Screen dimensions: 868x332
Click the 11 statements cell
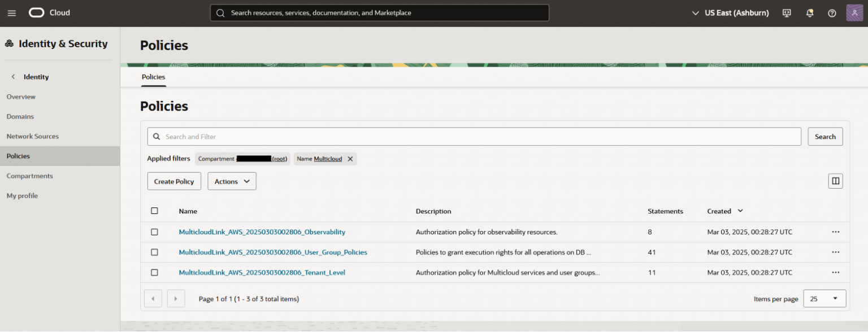652,273
